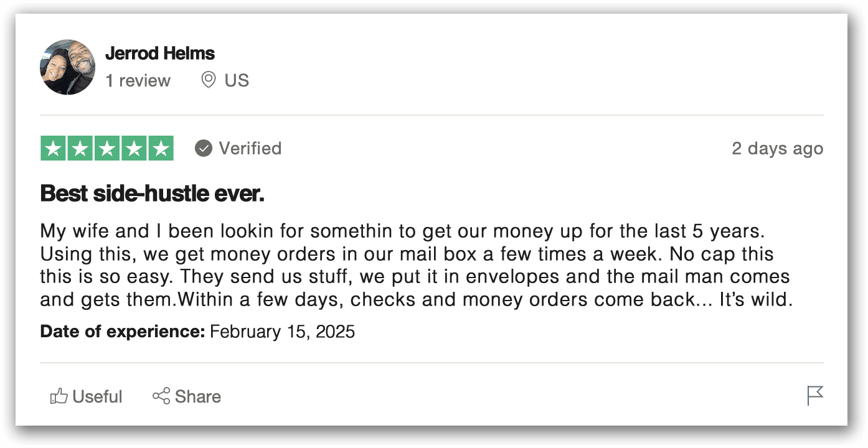Click the Verified checkmark badge icon

[203, 148]
